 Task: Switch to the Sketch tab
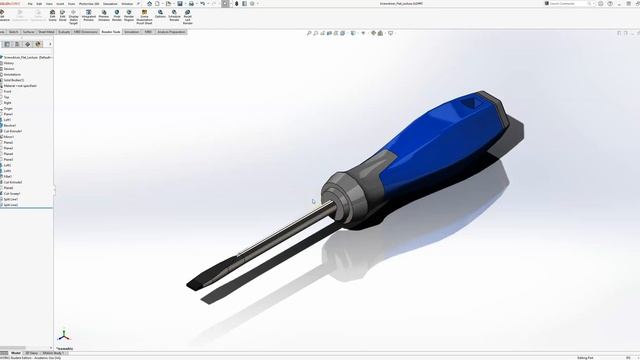pyautogui.click(x=13, y=32)
